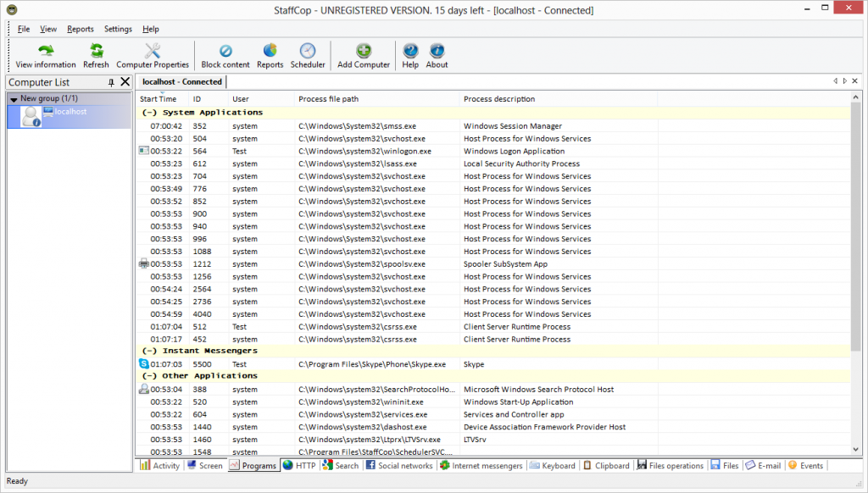Click the View information toolbar icon
Image resolution: width=868 pixels, height=493 pixels.
[x=46, y=52]
